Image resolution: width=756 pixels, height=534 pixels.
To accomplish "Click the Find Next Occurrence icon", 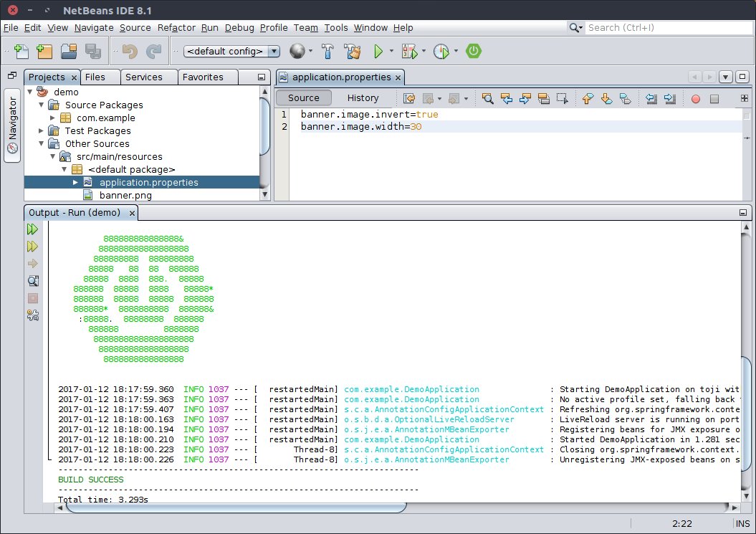I will [x=525, y=98].
